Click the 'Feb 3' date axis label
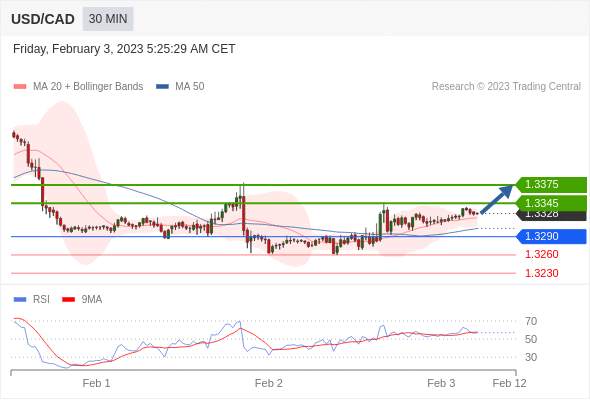Viewport: 590px width, 400px height. (441, 383)
